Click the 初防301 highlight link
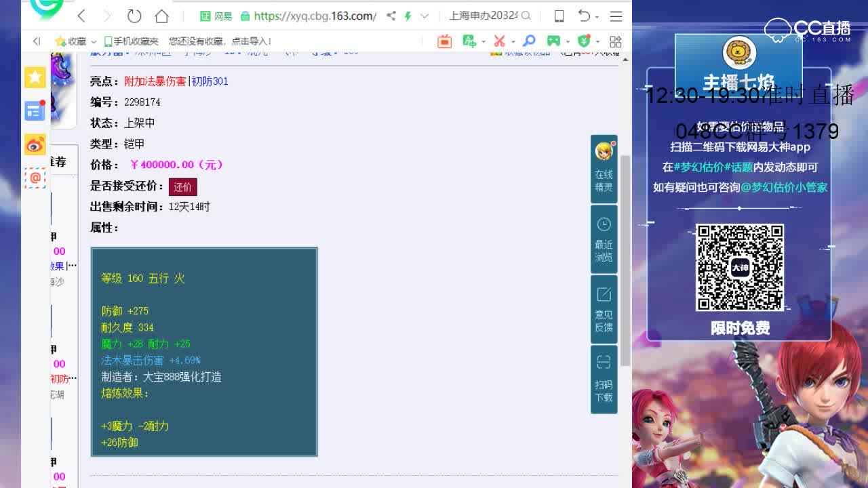Image resolution: width=868 pixels, height=488 pixels. pyautogui.click(x=210, y=81)
